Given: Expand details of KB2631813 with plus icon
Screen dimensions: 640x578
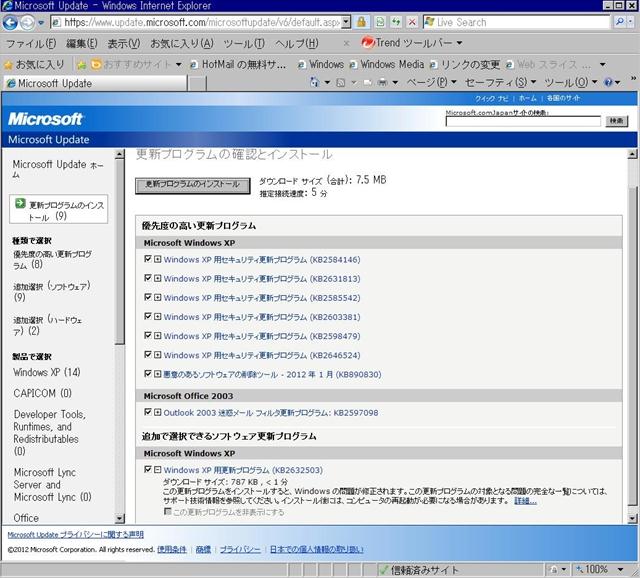Looking at the screenshot, I should coord(158,278).
